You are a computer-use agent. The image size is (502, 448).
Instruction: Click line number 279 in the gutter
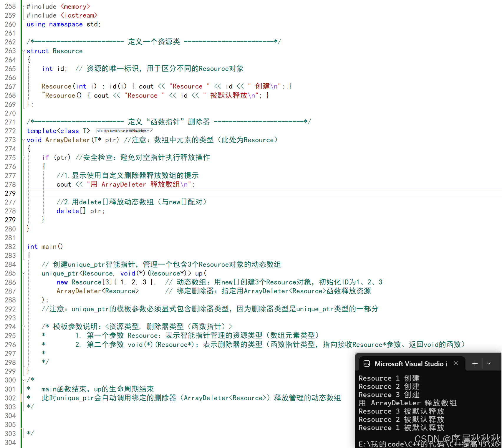(10, 193)
